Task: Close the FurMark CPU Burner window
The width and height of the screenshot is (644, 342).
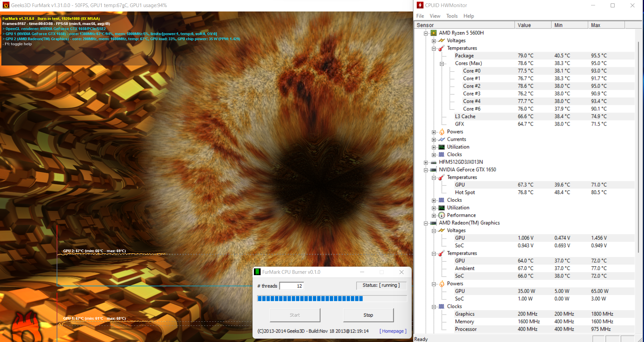Action: (x=402, y=272)
